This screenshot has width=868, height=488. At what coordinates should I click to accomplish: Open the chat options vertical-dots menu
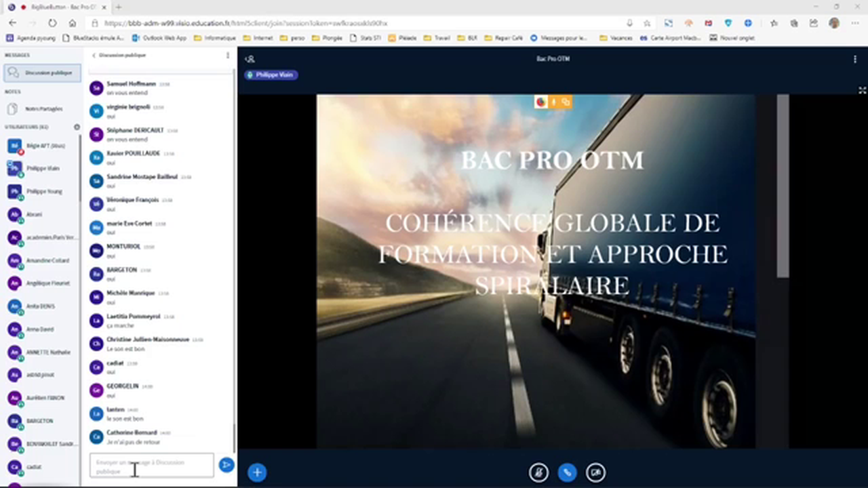[x=228, y=55]
